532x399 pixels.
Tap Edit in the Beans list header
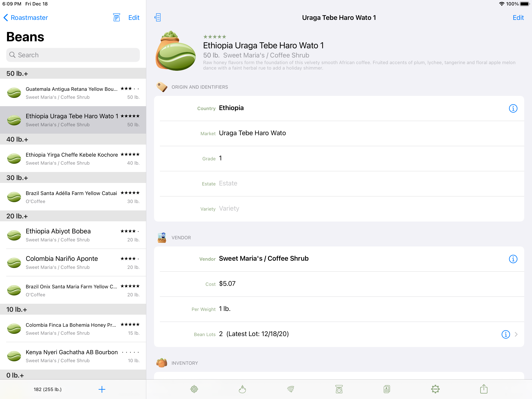pyautogui.click(x=134, y=18)
